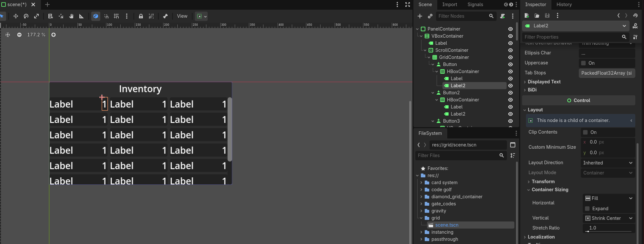This screenshot has width=644, height=244.
Task: Select the Move mode tool
Action: [15, 16]
